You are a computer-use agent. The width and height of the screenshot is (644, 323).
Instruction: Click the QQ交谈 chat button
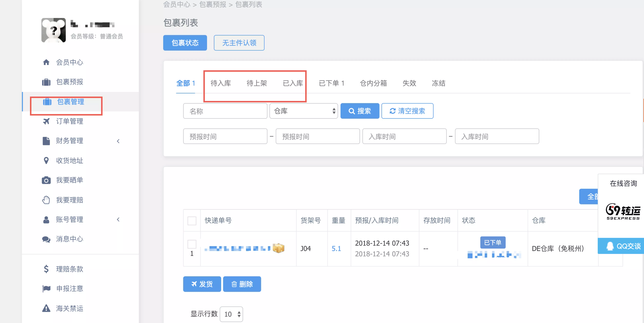[x=621, y=246]
